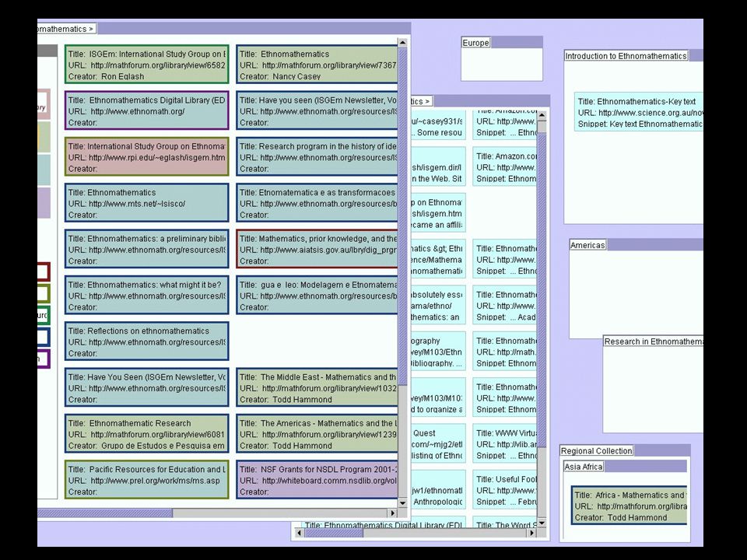Click the main results horizontal scrollbar thumb

click(x=105, y=513)
